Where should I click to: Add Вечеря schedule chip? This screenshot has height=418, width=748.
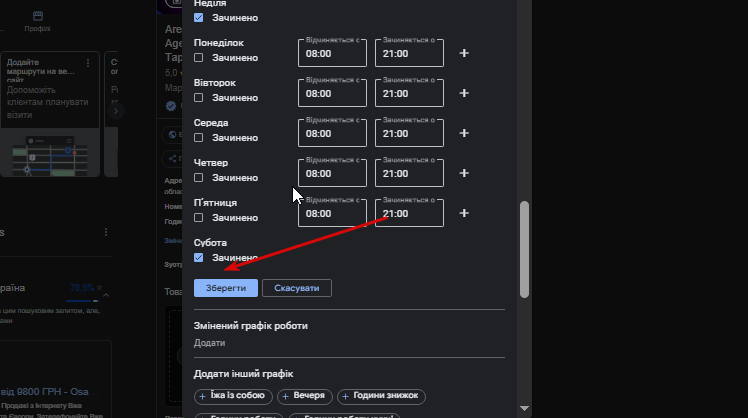[304, 396]
